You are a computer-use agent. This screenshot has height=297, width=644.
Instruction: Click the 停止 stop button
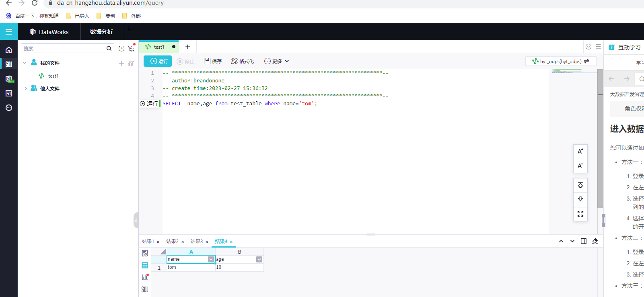pyautogui.click(x=185, y=61)
